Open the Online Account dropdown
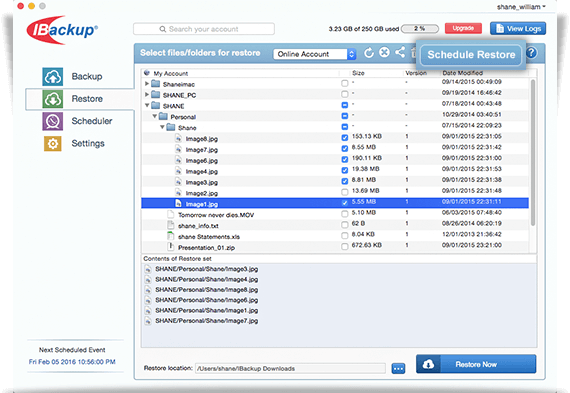This screenshot has height=393, width=570. [x=314, y=54]
